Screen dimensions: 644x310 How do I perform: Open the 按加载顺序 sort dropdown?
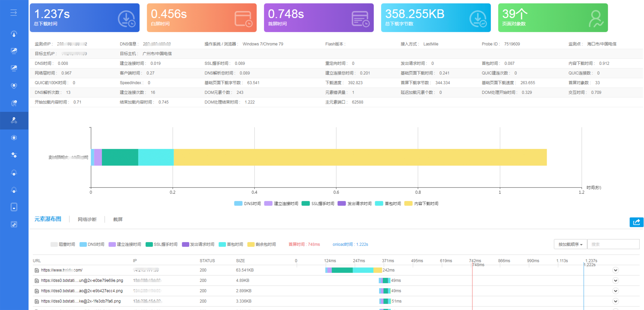[x=570, y=244]
